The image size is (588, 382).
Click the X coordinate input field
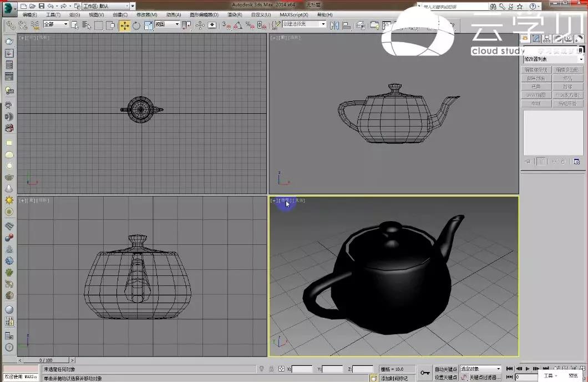[x=302, y=369]
